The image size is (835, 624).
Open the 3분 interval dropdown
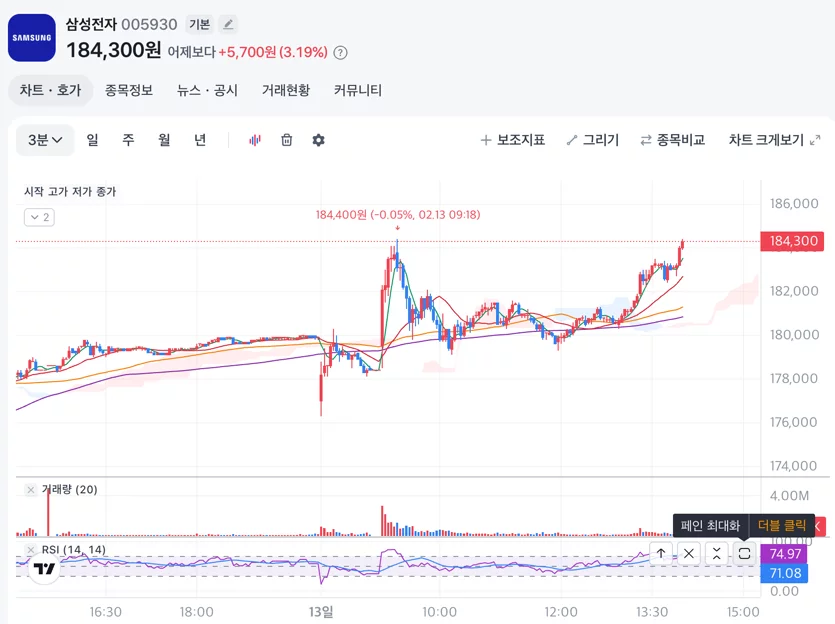[x=45, y=140]
